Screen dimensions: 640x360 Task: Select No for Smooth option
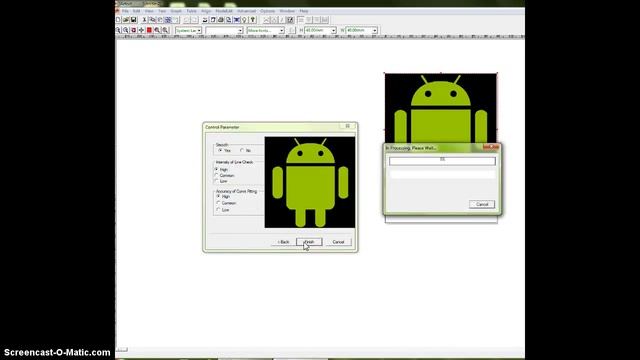coord(242,151)
